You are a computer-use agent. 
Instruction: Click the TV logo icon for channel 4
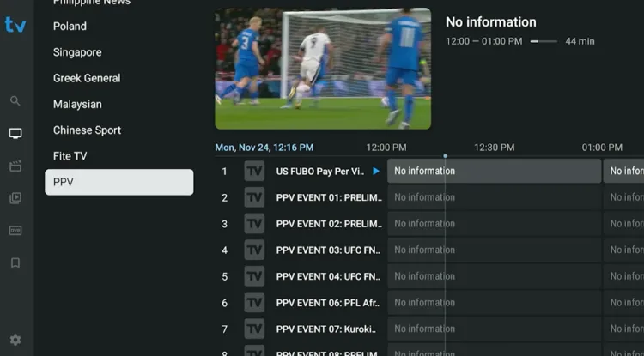[x=254, y=250]
